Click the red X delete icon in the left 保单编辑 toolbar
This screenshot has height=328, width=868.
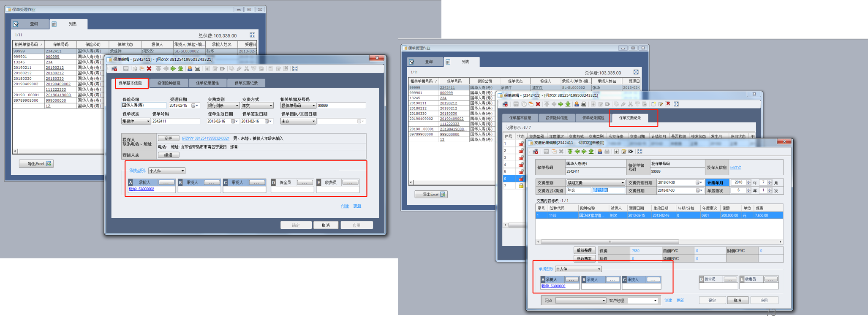[149, 69]
